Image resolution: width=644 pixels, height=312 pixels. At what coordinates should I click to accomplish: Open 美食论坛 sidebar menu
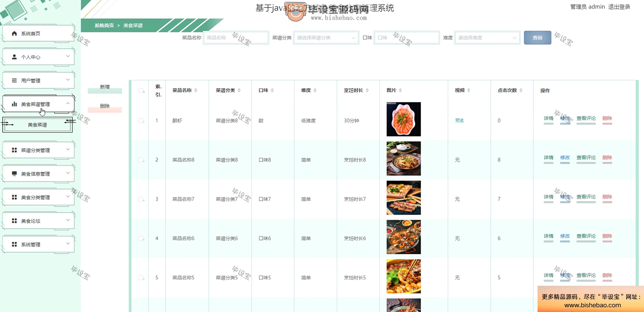click(38, 221)
